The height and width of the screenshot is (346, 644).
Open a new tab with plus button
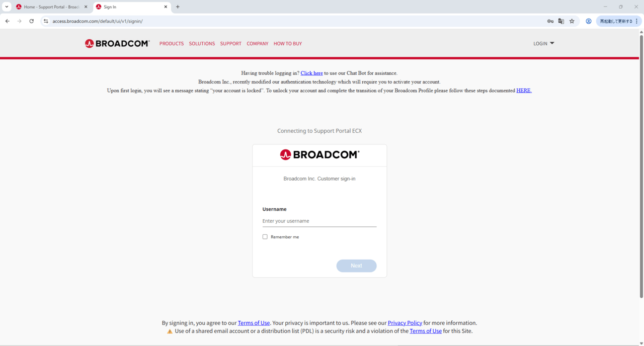coord(178,7)
